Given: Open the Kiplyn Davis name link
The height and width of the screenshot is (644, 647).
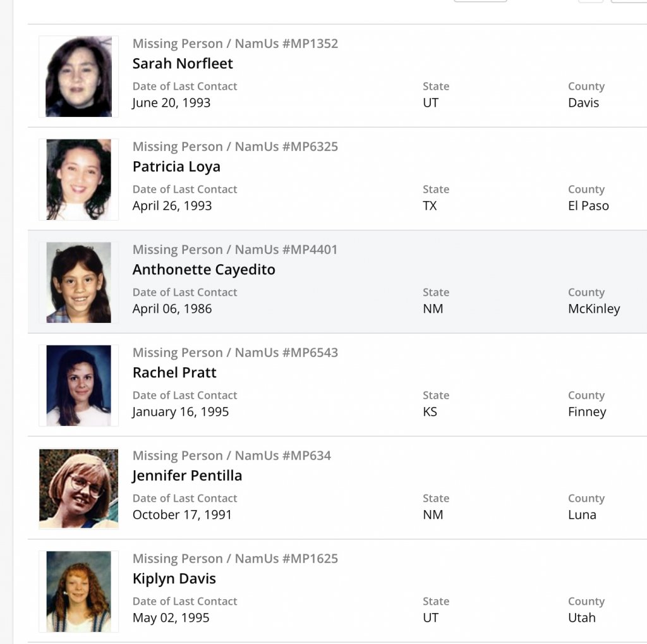Looking at the screenshot, I should point(174,578).
